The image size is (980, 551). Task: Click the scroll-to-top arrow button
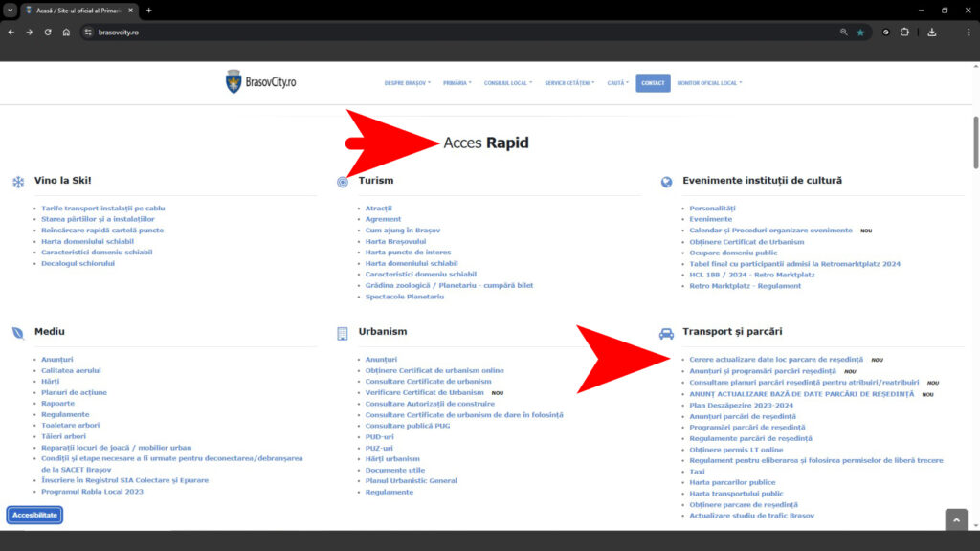pyautogui.click(x=956, y=519)
